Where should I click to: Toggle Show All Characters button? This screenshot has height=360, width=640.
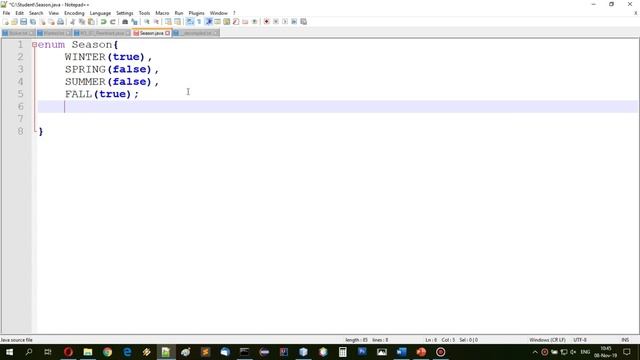[199, 22]
